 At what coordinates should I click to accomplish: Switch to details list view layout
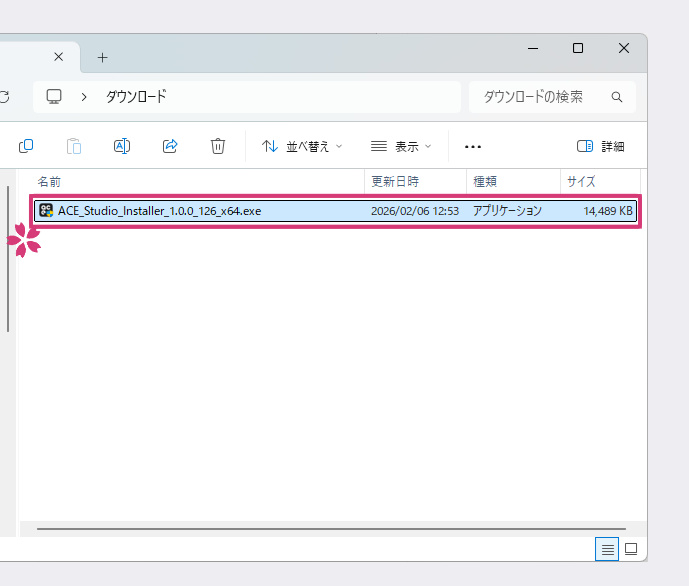[607, 549]
